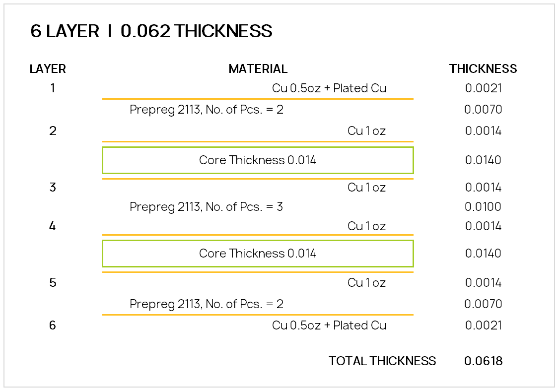Click the TOTAL THICKNESS label
The height and width of the screenshot is (392, 560).
tap(382, 361)
